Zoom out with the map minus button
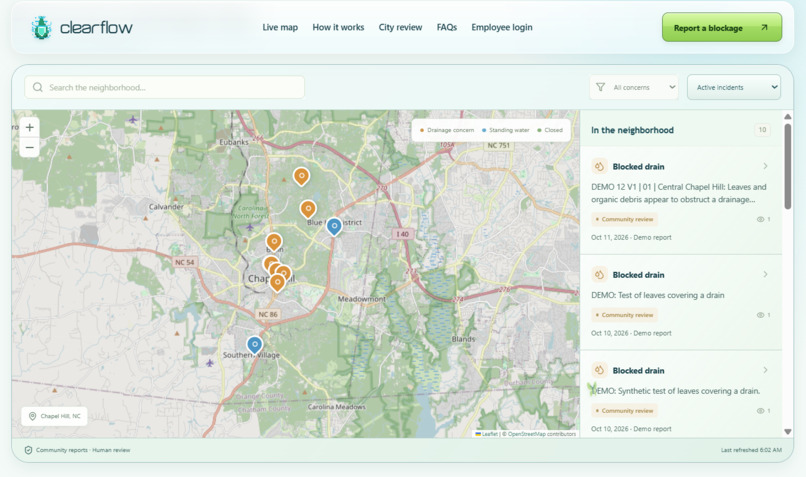Screen dimensions: 806x477 point(30,148)
